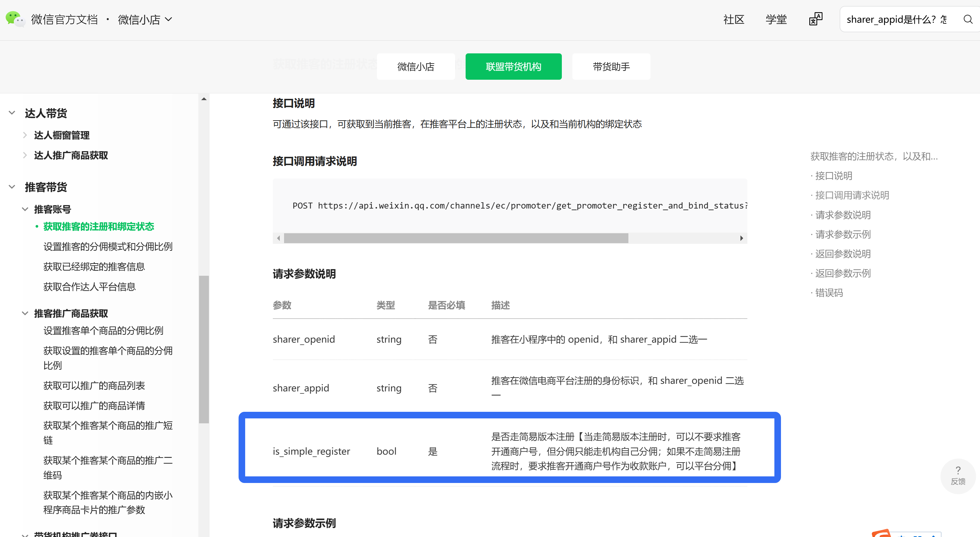Click the 请求参数示例 heading

[x=304, y=523]
